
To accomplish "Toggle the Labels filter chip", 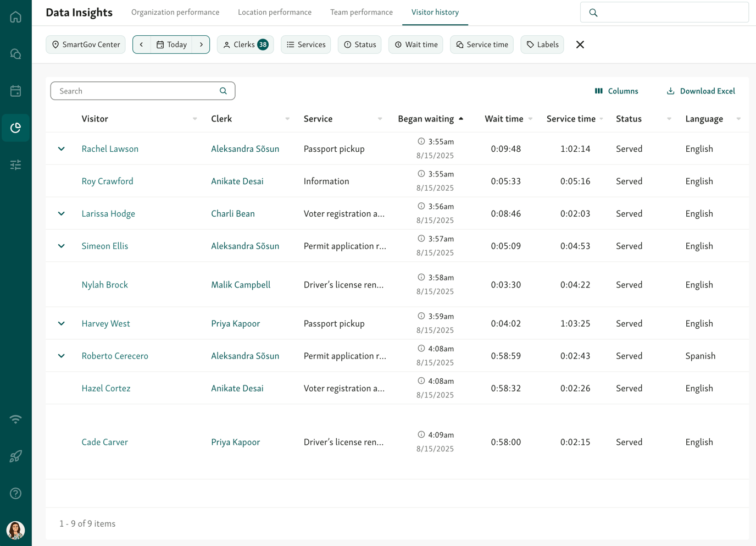I will [x=542, y=45].
